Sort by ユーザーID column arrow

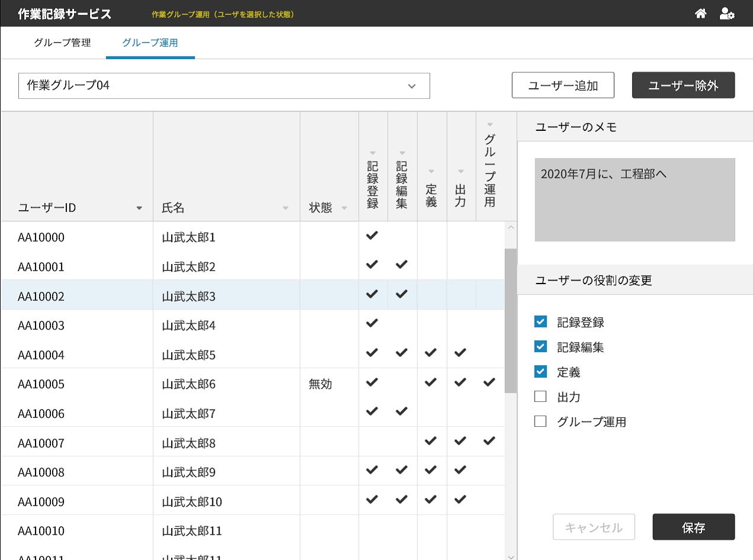coord(139,208)
